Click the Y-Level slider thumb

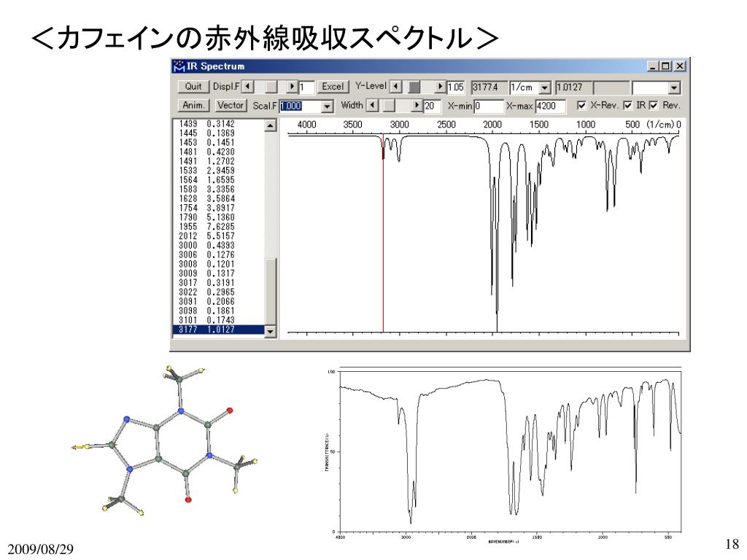click(x=414, y=87)
